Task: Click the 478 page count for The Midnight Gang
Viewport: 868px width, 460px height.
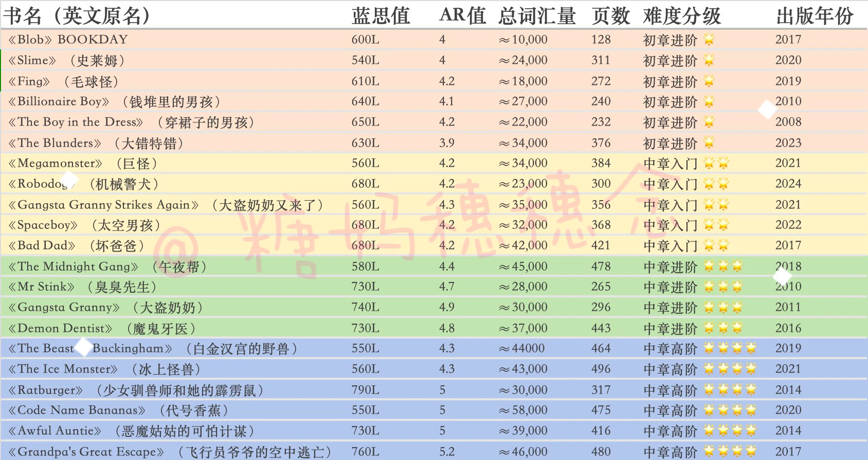Action: (x=601, y=267)
